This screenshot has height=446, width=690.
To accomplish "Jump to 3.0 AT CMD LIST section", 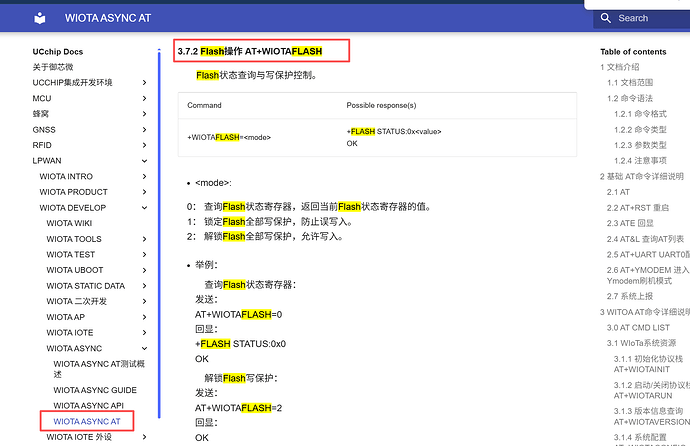I will point(638,328).
